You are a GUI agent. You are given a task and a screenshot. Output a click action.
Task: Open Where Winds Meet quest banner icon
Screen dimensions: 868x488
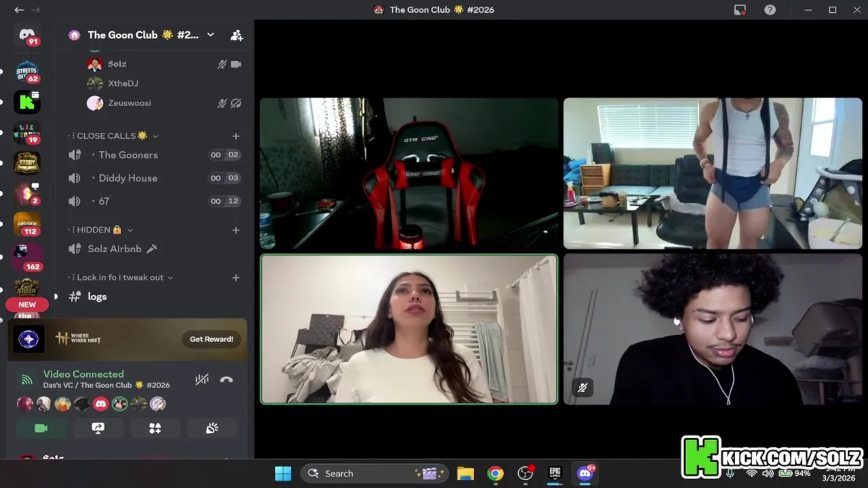28,339
